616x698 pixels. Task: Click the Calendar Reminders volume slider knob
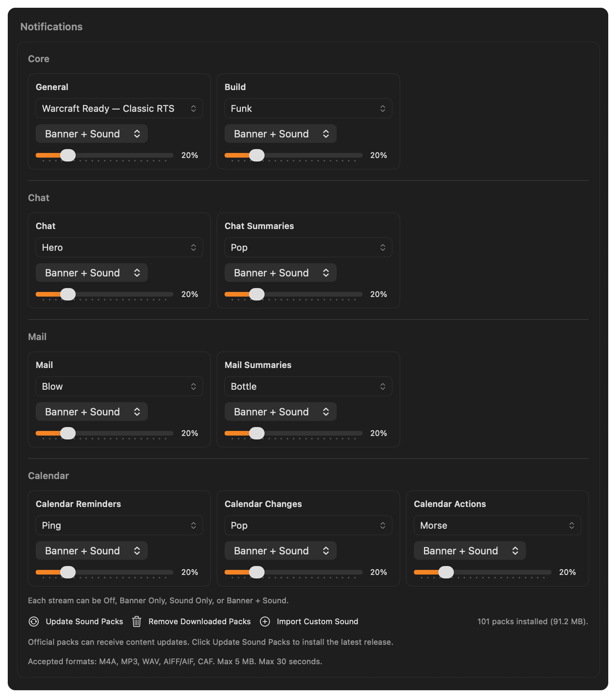tap(68, 572)
